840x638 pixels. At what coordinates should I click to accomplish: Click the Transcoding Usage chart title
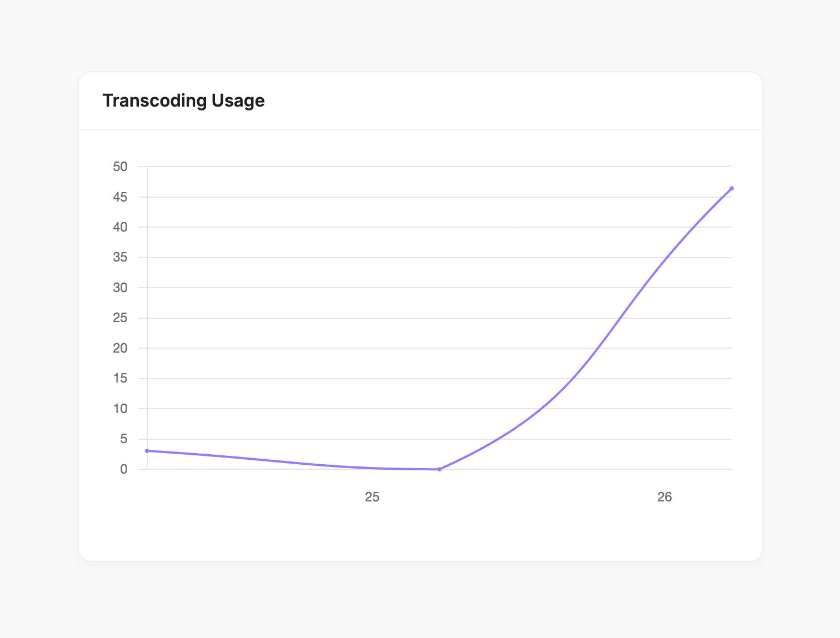(183, 101)
